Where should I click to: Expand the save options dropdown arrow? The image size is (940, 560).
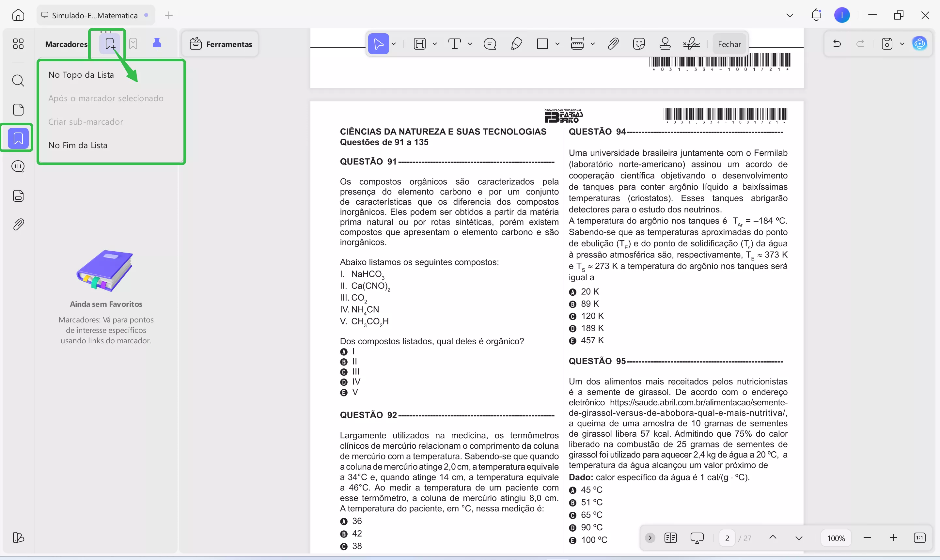point(902,44)
